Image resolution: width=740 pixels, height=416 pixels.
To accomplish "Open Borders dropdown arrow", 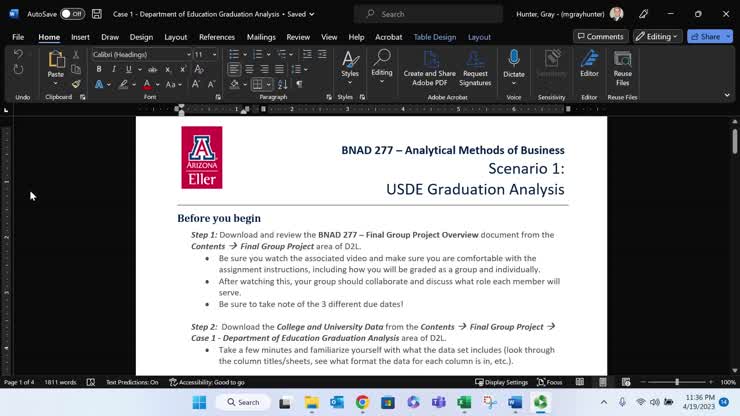I will [269, 85].
